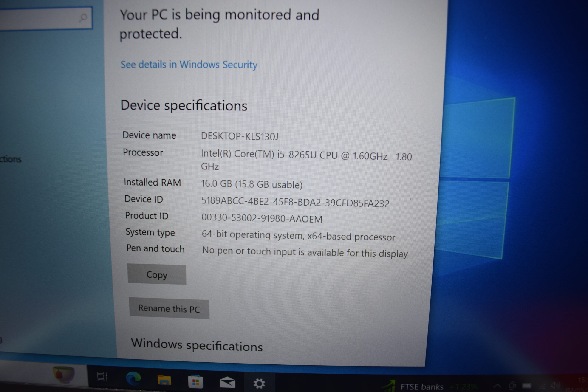
Task: Open the Mail app from the taskbar
Action: coord(227,383)
